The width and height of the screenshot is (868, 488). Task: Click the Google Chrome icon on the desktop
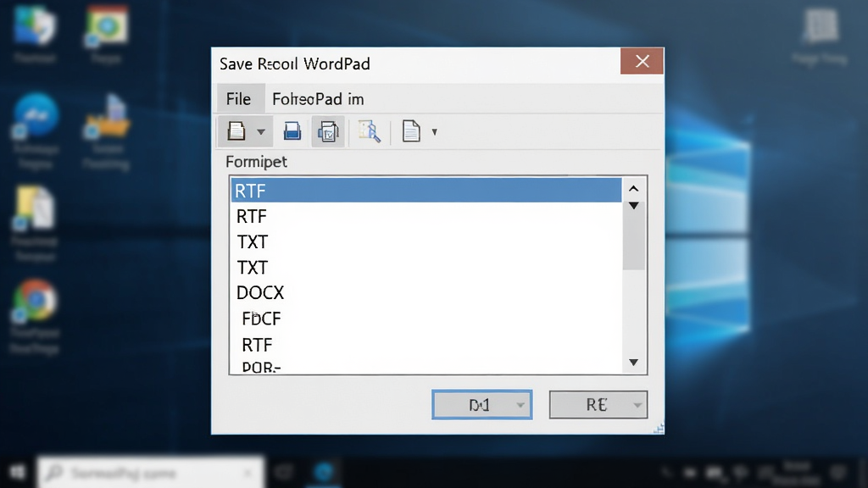[x=36, y=300]
